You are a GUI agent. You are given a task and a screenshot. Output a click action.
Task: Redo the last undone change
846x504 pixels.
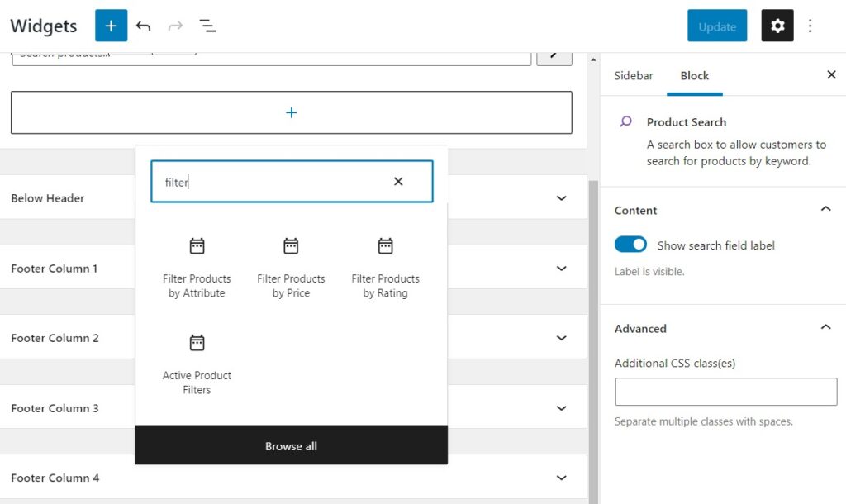[175, 26]
